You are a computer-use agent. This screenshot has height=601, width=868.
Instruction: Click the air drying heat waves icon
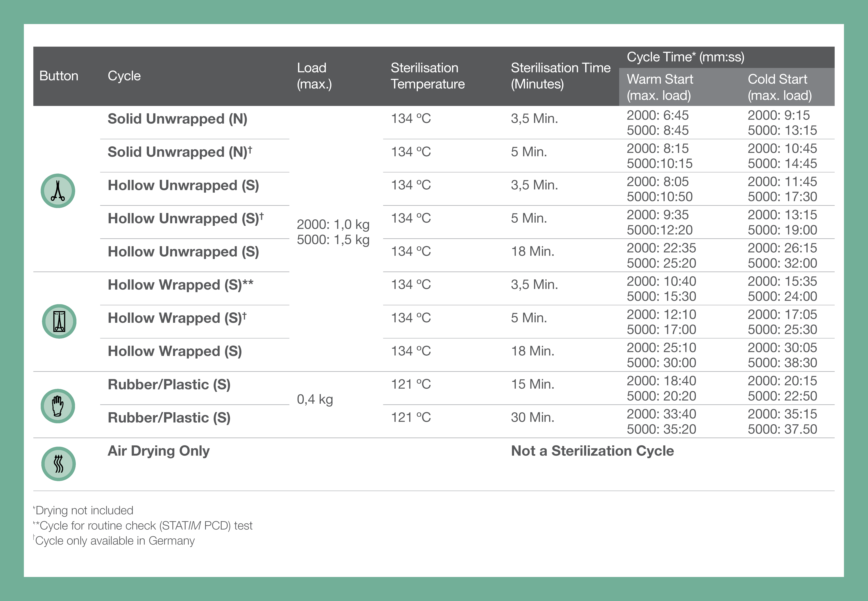pyautogui.click(x=58, y=463)
